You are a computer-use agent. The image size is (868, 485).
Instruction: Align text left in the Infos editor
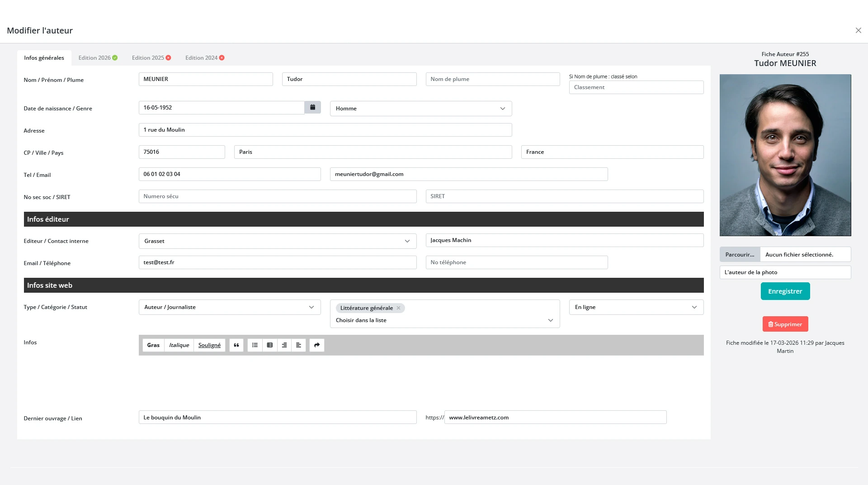(x=299, y=345)
